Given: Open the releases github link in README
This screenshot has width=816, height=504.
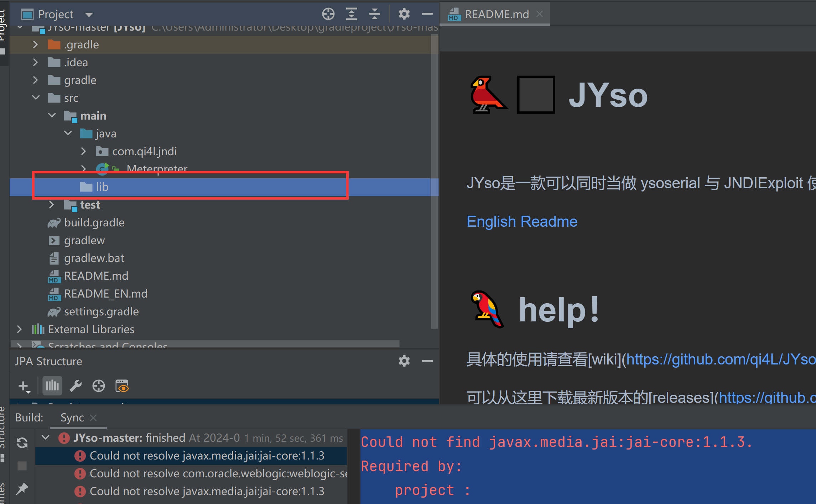Looking at the screenshot, I should [x=767, y=397].
